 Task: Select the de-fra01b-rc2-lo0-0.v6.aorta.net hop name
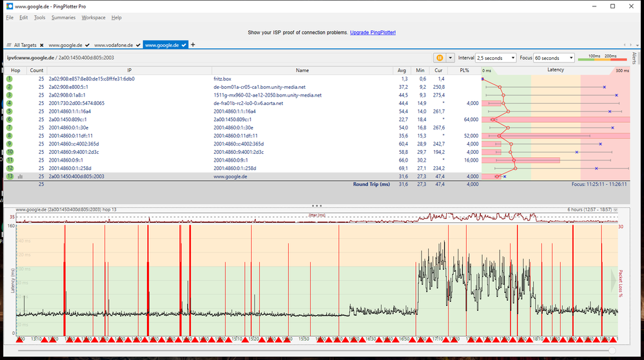pos(248,104)
